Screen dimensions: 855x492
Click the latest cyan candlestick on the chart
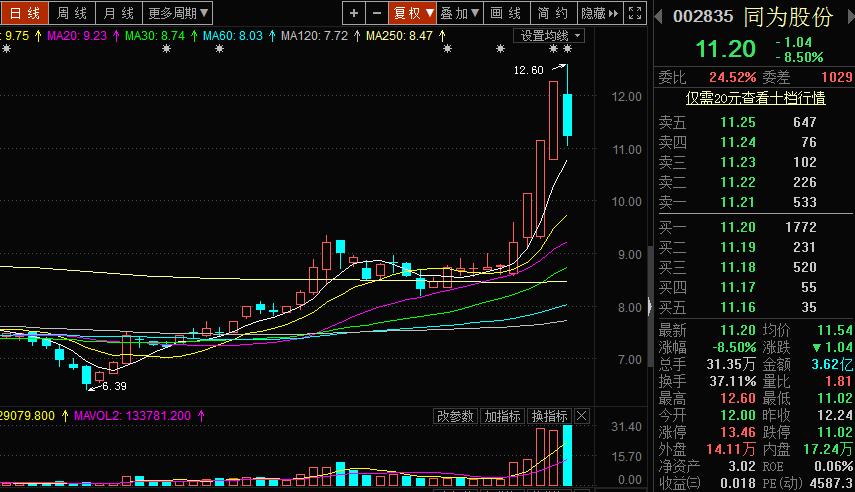(568, 115)
